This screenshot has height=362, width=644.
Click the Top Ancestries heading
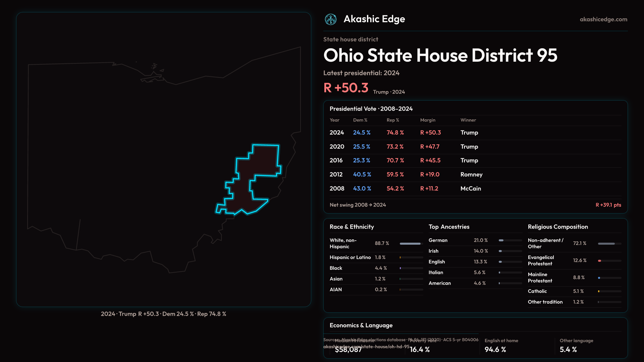(x=449, y=227)
